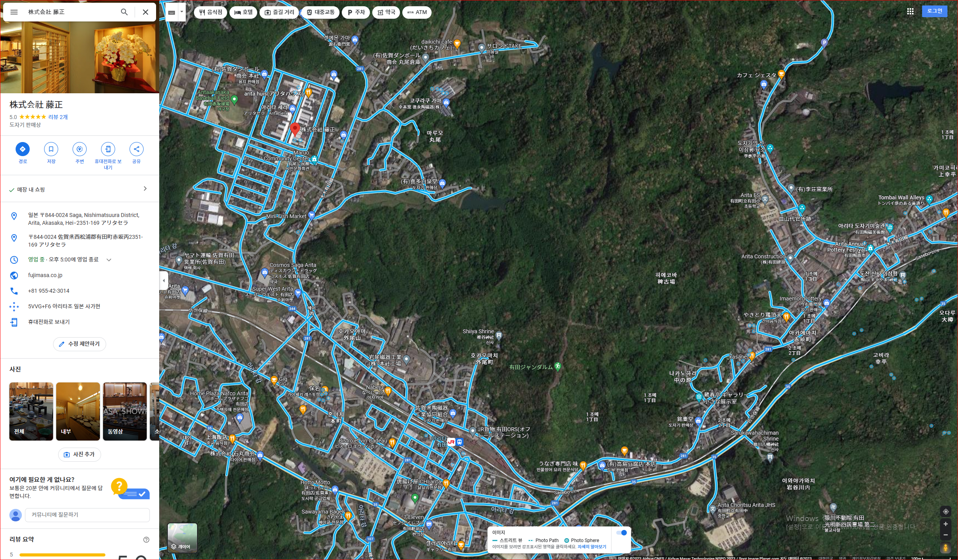
Task: Click the main place photo header
Action: coord(80,57)
